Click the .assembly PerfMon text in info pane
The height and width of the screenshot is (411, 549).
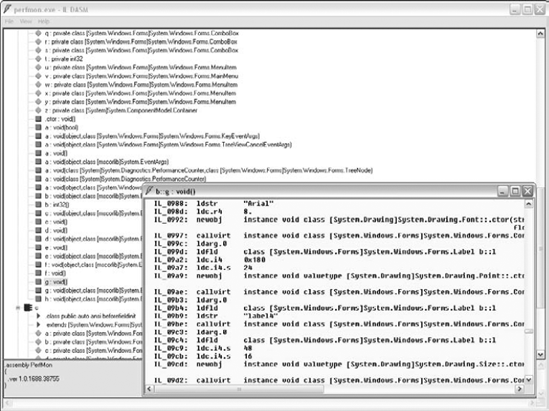pos(29,365)
